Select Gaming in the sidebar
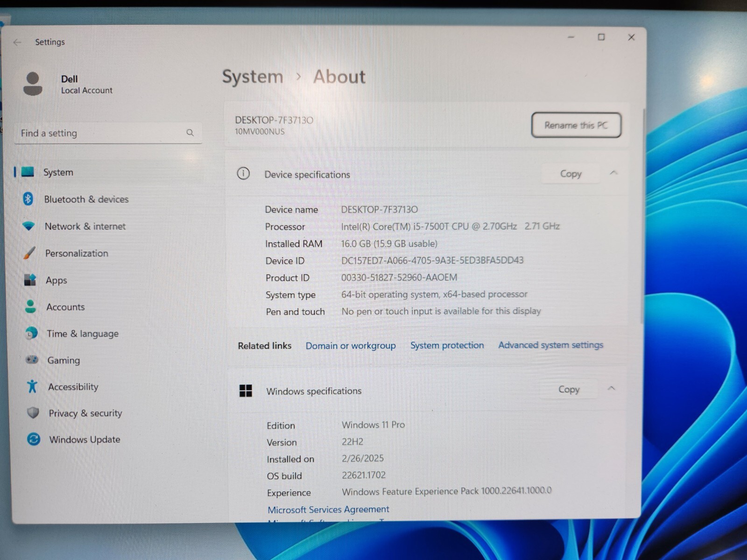 pos(63,360)
